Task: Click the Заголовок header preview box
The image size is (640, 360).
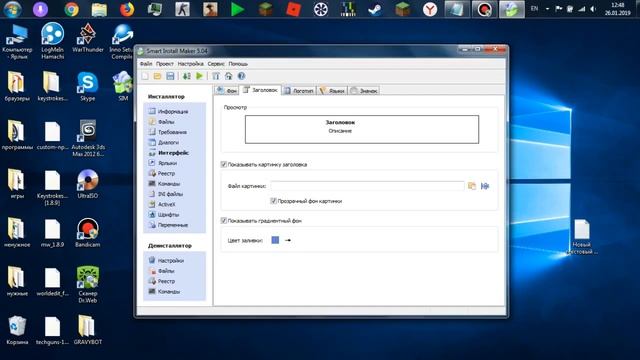Action: point(362,129)
